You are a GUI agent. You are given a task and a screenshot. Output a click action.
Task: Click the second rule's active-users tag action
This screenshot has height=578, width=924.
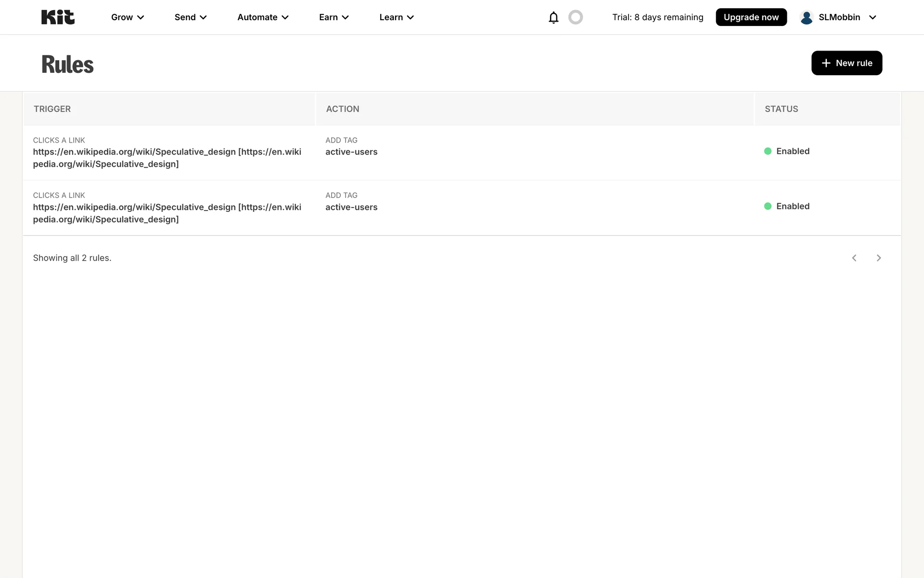(351, 207)
